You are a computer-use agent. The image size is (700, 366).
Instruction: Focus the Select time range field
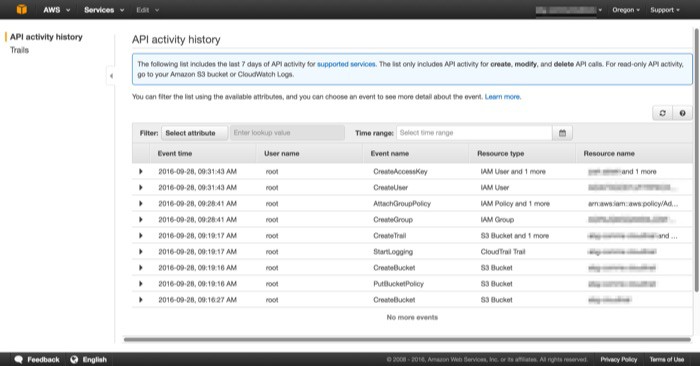pyautogui.click(x=474, y=133)
